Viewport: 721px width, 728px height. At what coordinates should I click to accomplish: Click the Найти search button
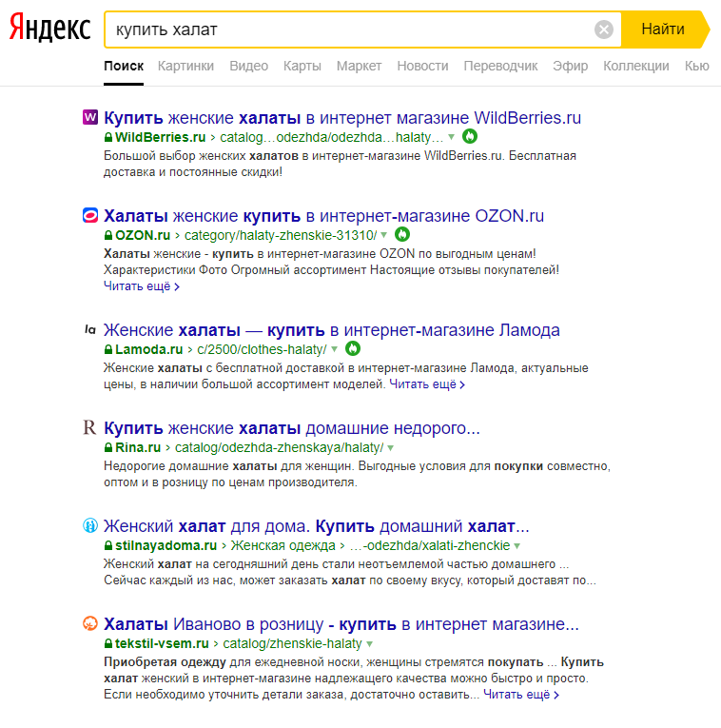pos(665,30)
